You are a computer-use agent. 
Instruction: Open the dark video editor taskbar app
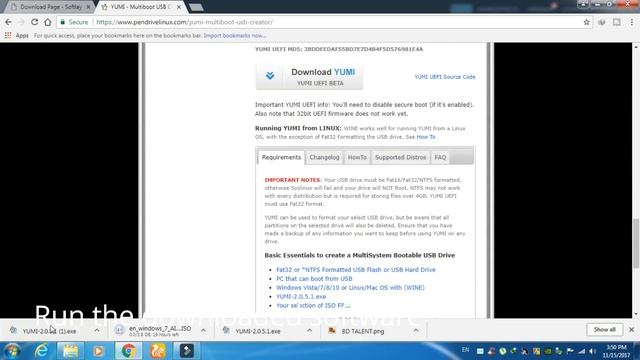[x=187, y=351]
